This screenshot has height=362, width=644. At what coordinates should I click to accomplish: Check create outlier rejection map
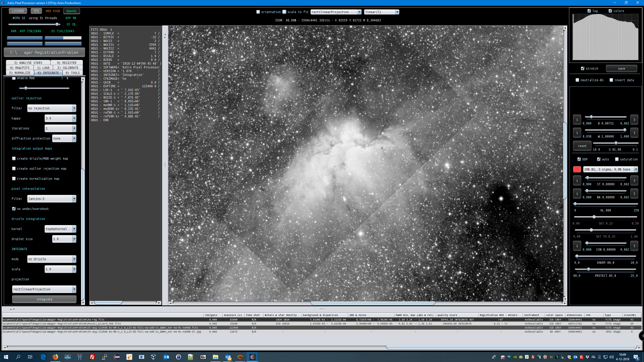click(14, 168)
